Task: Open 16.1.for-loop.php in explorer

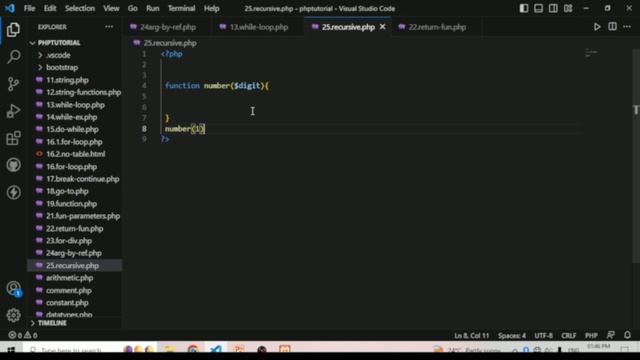Action: [74, 142]
